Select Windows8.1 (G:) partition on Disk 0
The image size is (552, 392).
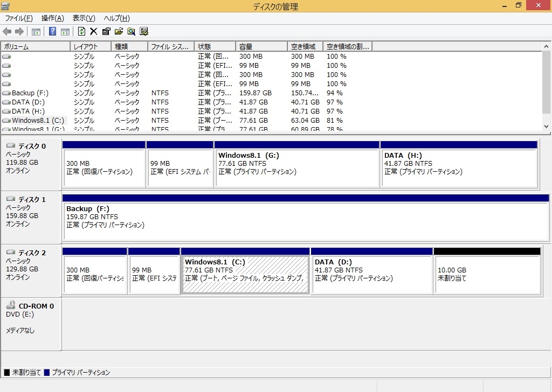297,168
